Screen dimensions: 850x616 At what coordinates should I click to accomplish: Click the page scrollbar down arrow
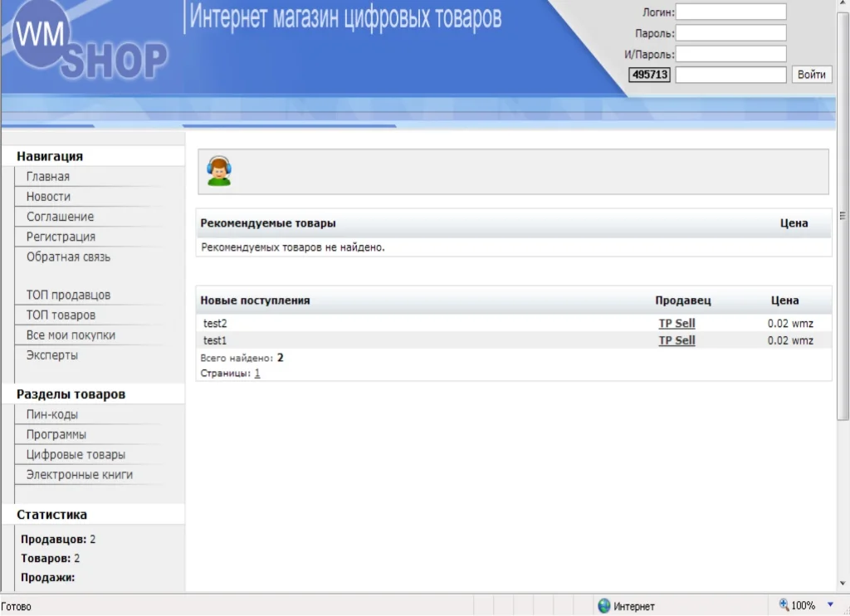843,583
